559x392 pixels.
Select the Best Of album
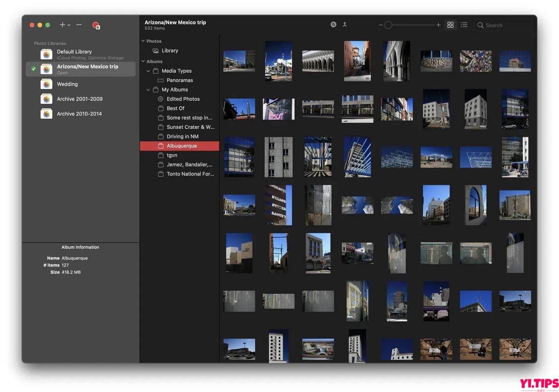pyautogui.click(x=176, y=108)
